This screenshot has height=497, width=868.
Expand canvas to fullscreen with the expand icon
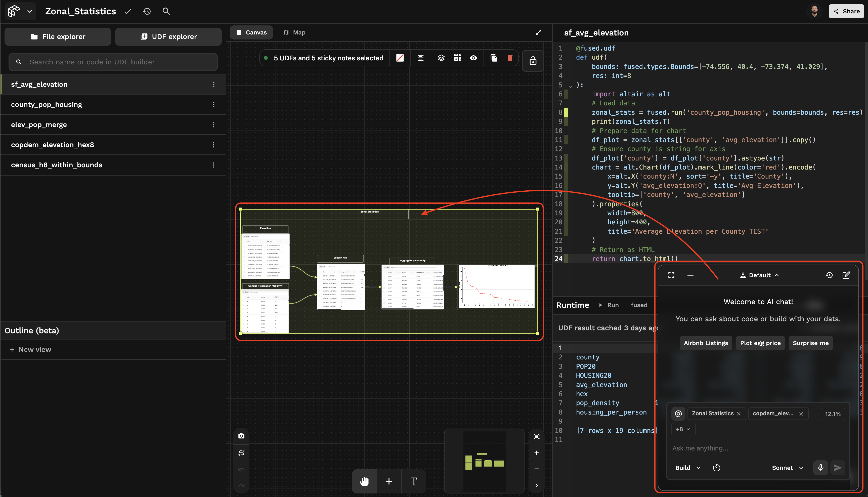pos(538,32)
